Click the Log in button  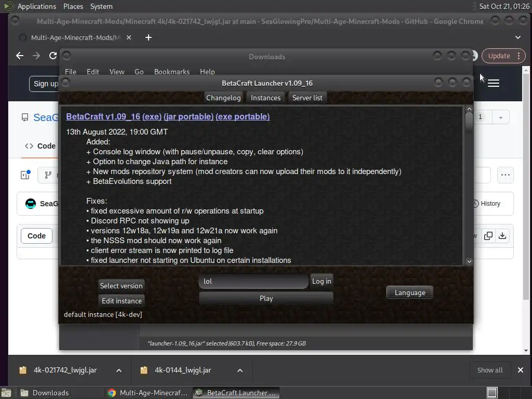[x=321, y=281]
